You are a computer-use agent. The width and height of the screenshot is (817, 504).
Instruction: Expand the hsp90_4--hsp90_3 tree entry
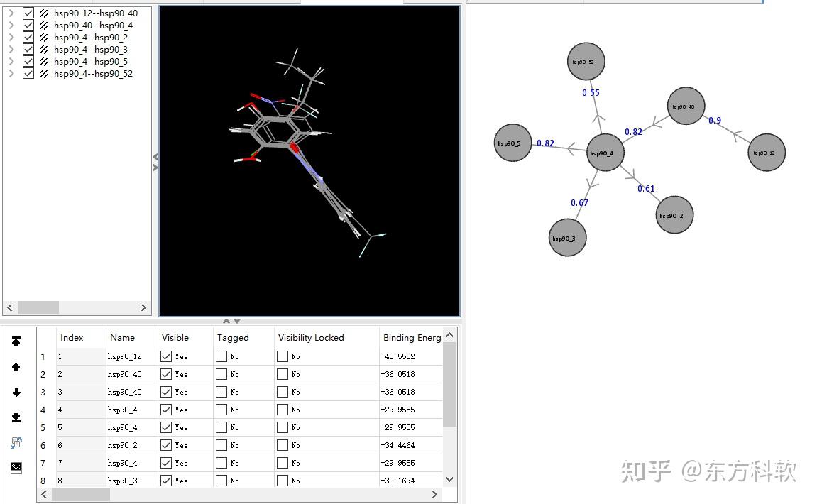click(11, 49)
